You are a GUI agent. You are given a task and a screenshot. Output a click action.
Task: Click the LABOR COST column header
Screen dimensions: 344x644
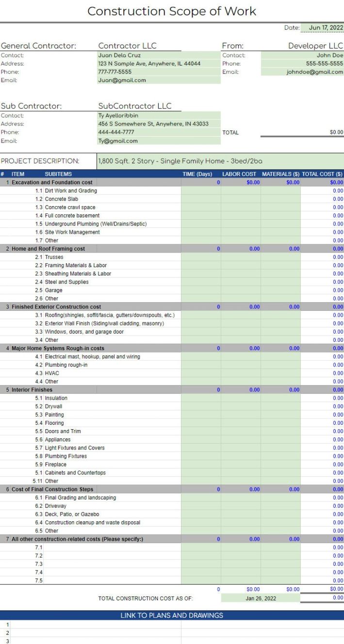click(239, 174)
